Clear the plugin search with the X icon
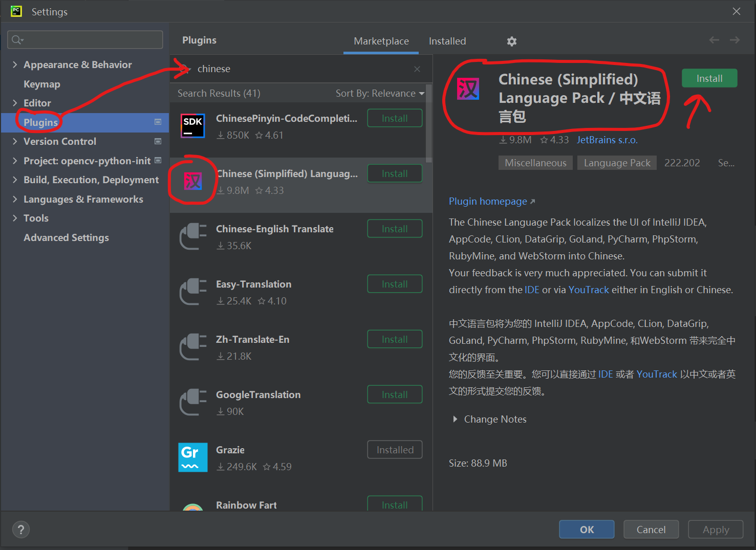 coord(417,69)
